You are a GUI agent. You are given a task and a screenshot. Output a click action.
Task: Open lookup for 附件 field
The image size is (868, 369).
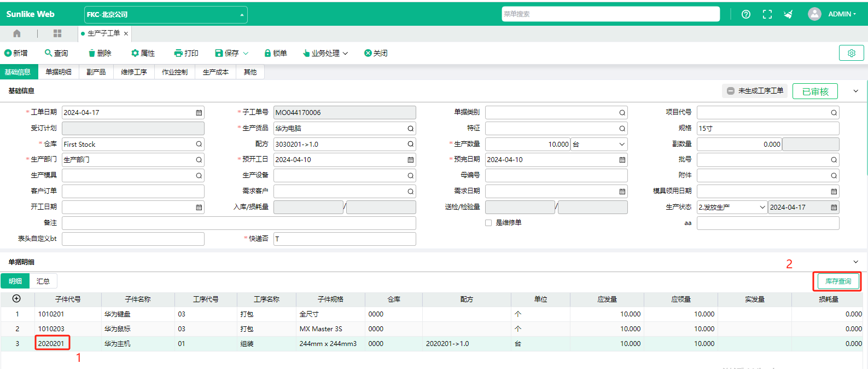834,176
